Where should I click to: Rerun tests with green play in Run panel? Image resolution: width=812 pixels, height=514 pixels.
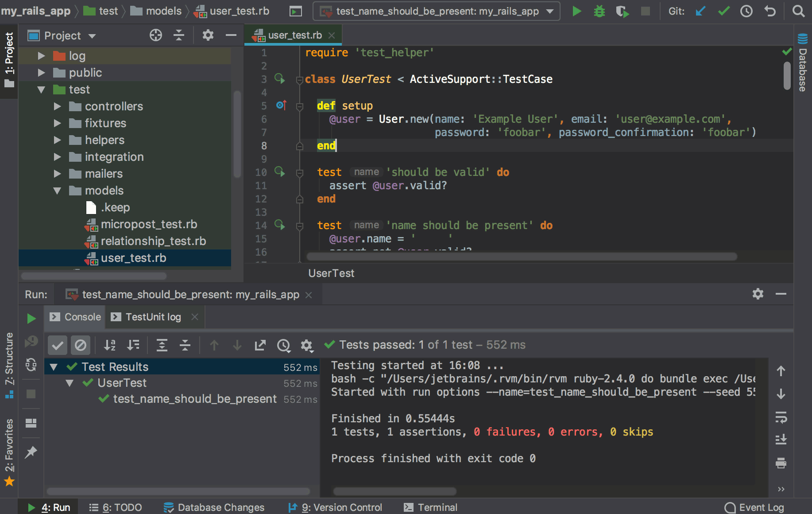pos(31,318)
